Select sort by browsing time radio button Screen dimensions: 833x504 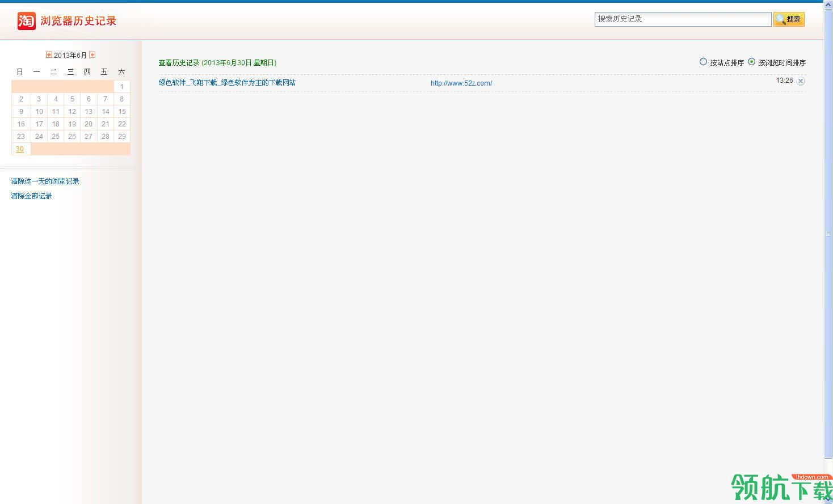pyautogui.click(x=751, y=62)
